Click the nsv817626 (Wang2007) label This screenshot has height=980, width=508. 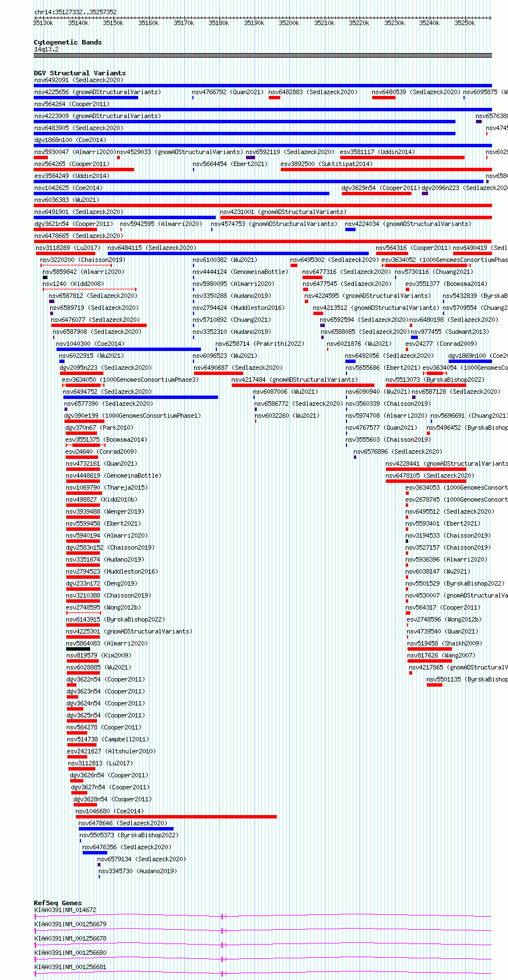(x=441, y=655)
